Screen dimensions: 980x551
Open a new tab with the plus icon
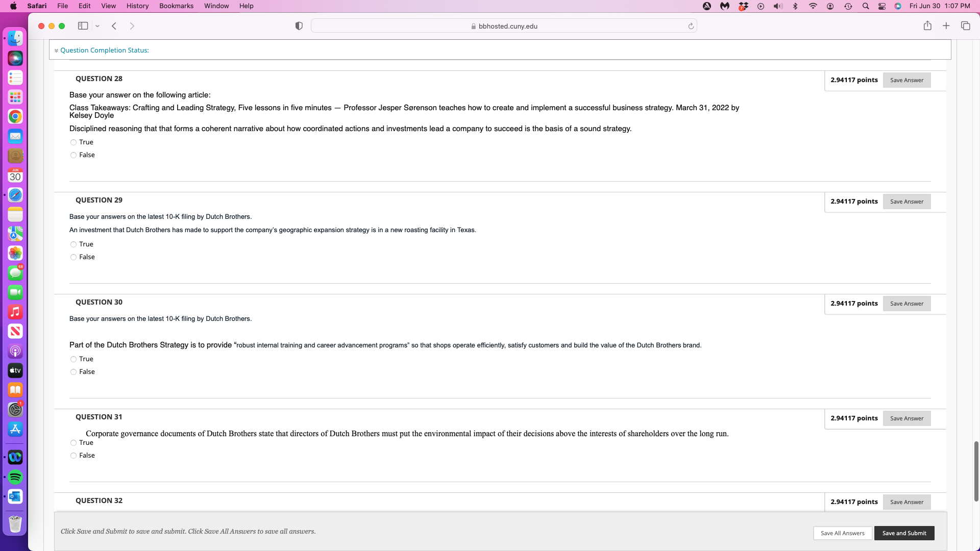pos(946,26)
